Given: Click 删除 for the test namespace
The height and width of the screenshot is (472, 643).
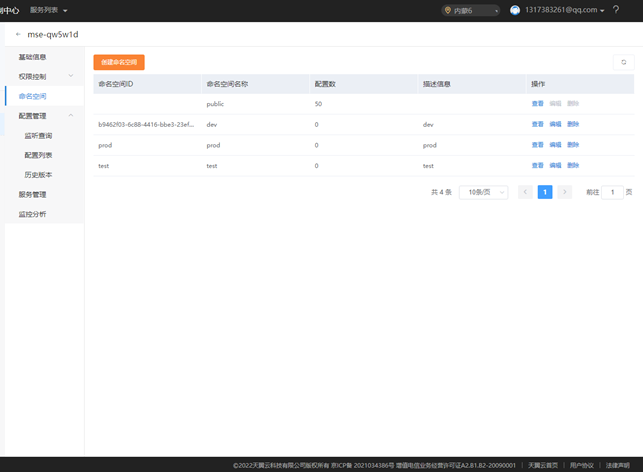Looking at the screenshot, I should click(x=573, y=166).
